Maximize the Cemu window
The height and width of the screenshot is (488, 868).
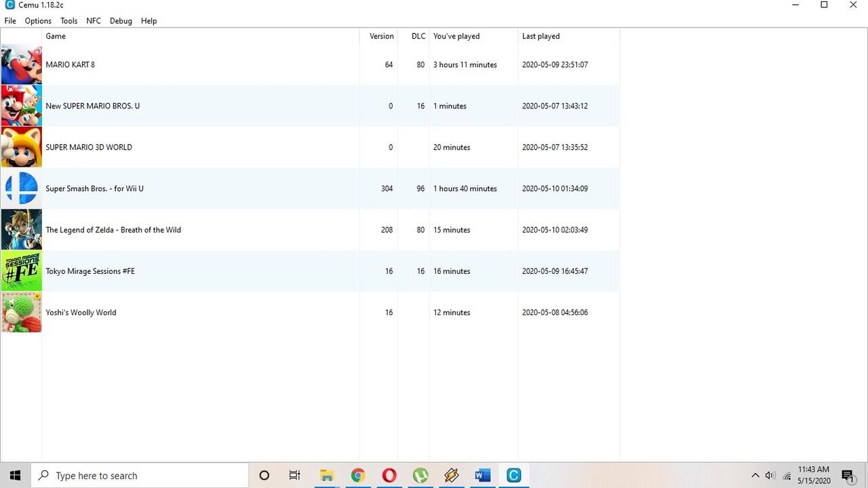pyautogui.click(x=824, y=5)
